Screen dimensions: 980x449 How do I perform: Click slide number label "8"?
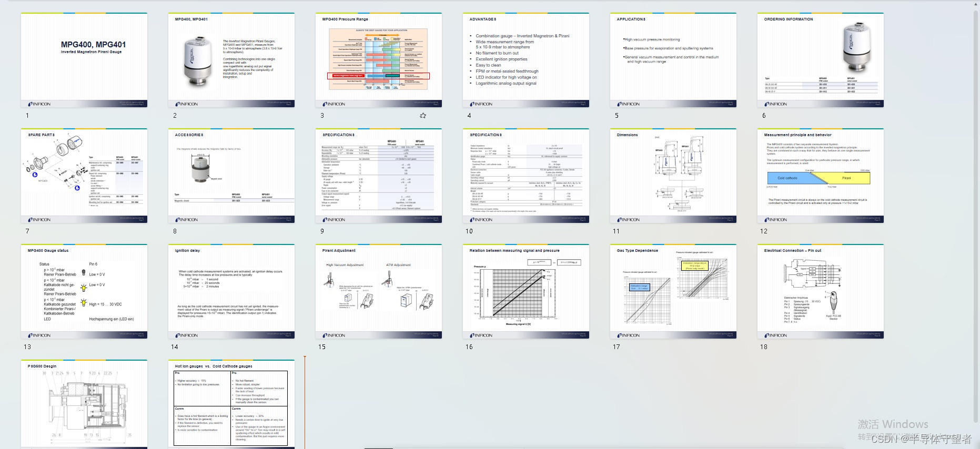pos(175,231)
